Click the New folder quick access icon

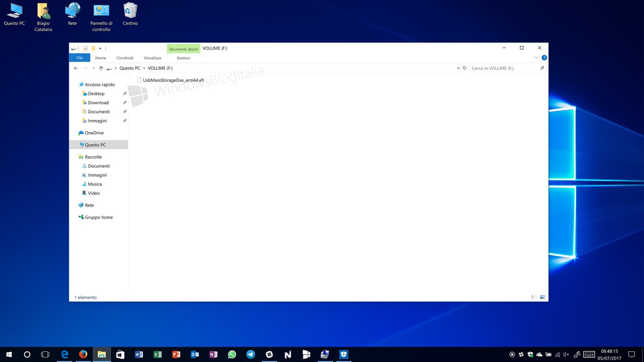click(x=93, y=48)
